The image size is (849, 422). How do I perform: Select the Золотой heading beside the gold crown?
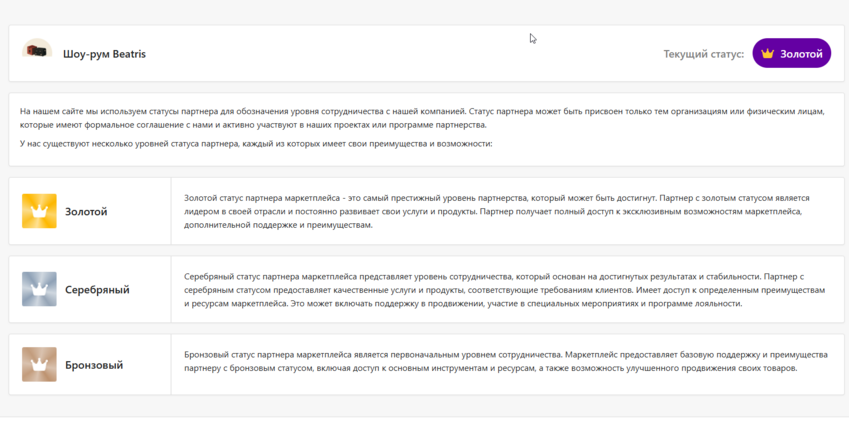point(86,212)
